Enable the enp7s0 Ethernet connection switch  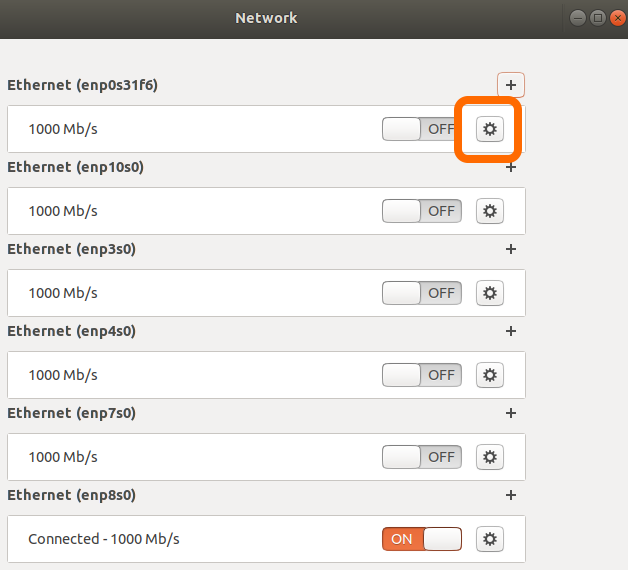point(422,457)
